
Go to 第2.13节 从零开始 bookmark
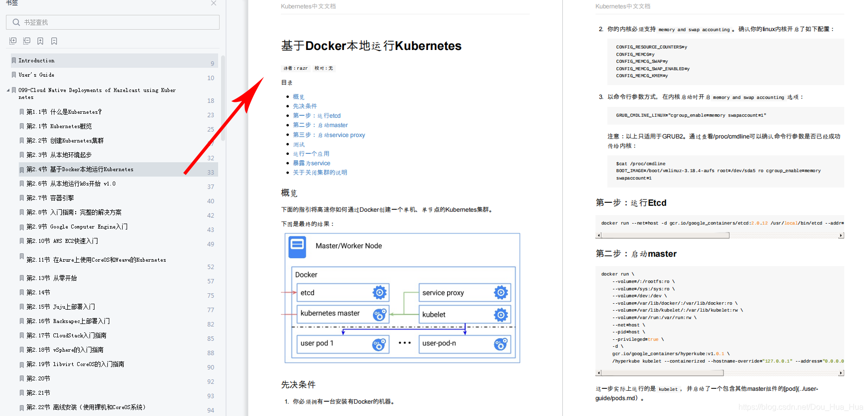coord(52,278)
